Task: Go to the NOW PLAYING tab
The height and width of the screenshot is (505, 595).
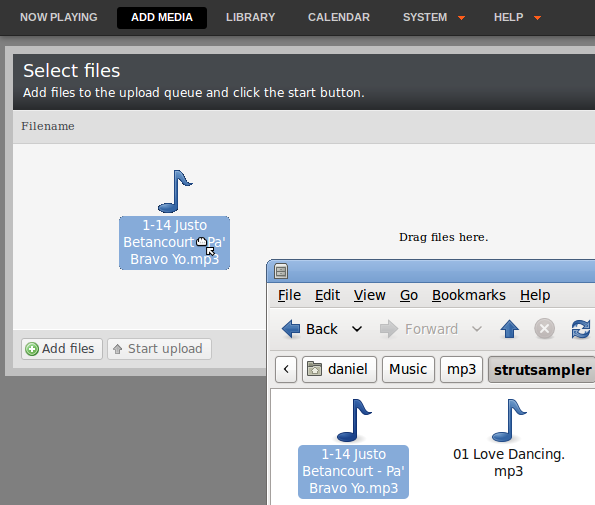Action: click(59, 17)
